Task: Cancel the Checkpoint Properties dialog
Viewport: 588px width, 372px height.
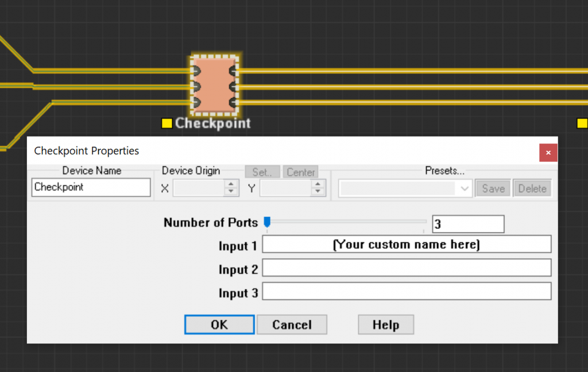Action: pos(292,324)
